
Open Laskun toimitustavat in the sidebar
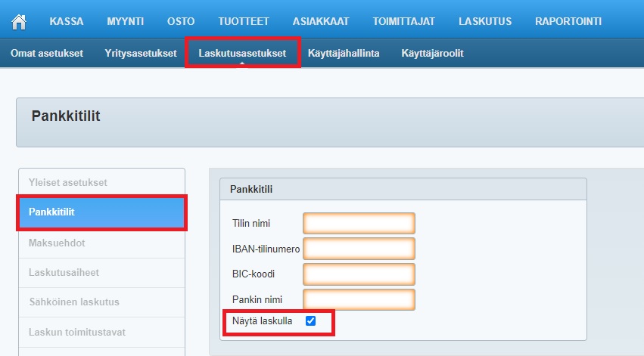[102, 333]
